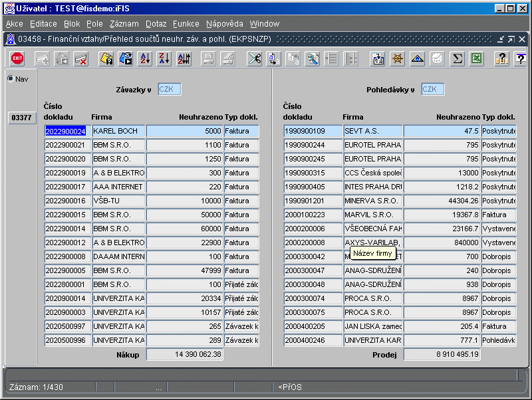Screen dimensions: 532x400
Task: Select the VŠB-TU firm cell
Action: click(118, 201)
